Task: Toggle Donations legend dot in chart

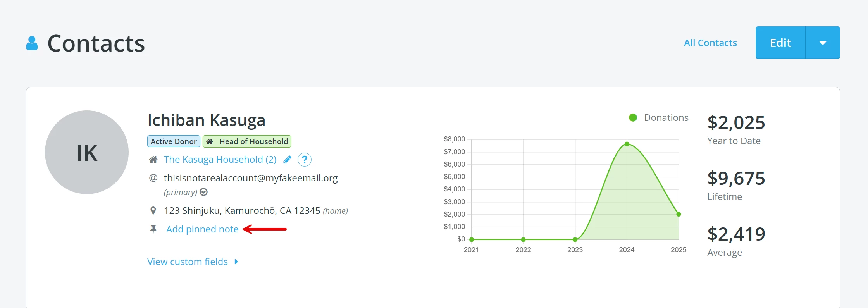Action: 633,117
